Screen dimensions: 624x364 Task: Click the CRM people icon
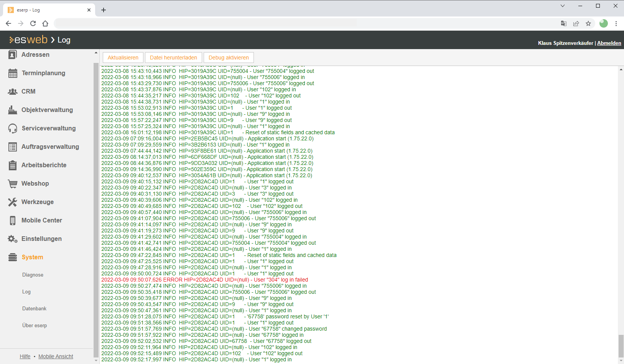[13, 92]
